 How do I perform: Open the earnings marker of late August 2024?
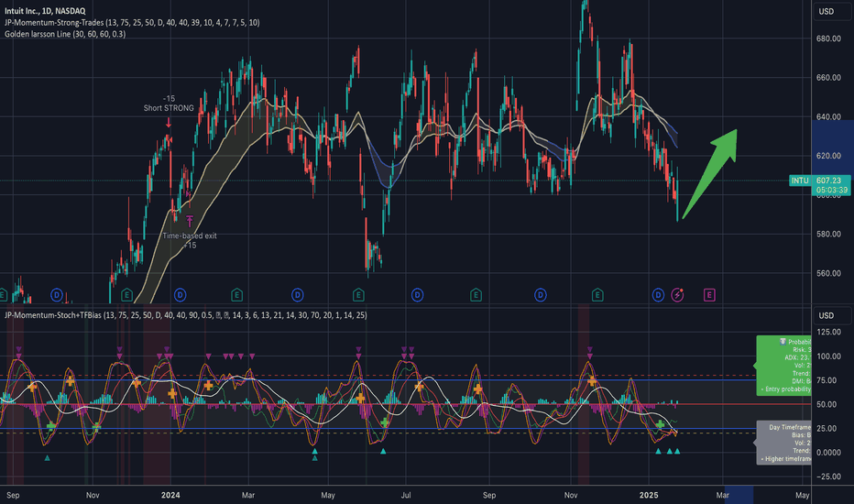point(476,295)
